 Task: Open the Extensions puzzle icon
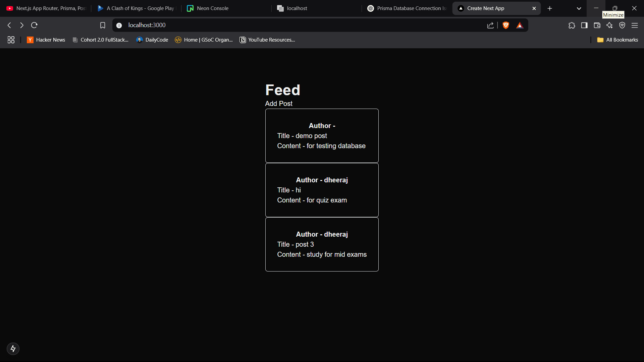pos(572,25)
